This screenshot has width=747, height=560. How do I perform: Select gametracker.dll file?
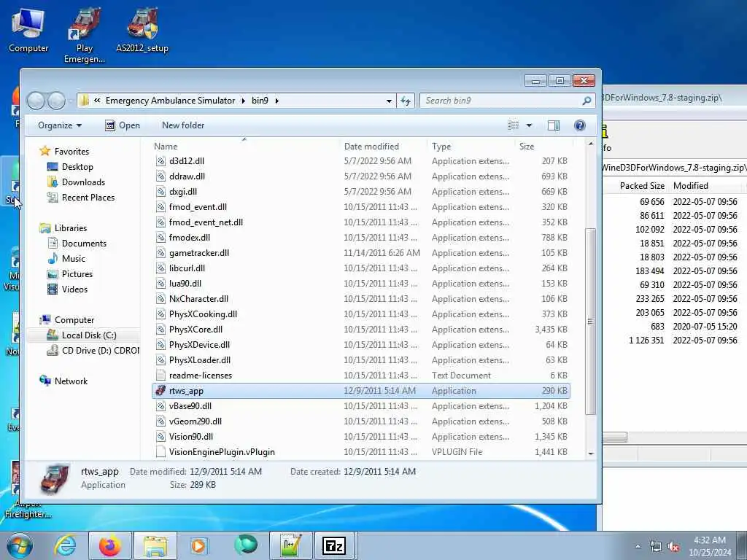pyautogui.click(x=360, y=253)
